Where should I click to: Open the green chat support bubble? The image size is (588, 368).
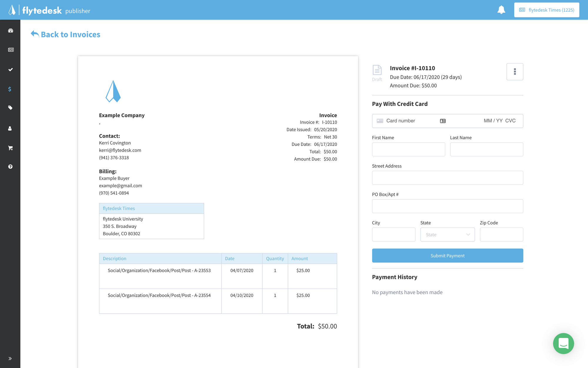[x=563, y=344]
